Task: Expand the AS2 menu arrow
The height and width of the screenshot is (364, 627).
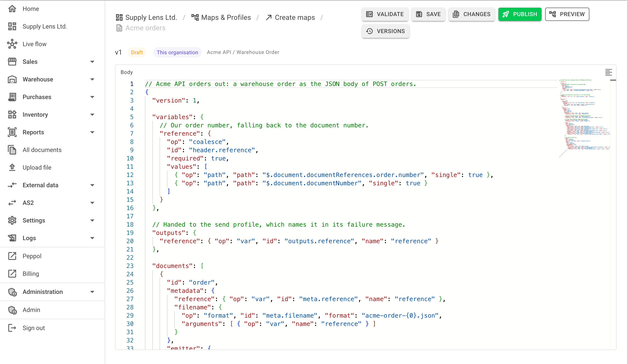Action: [x=92, y=203]
